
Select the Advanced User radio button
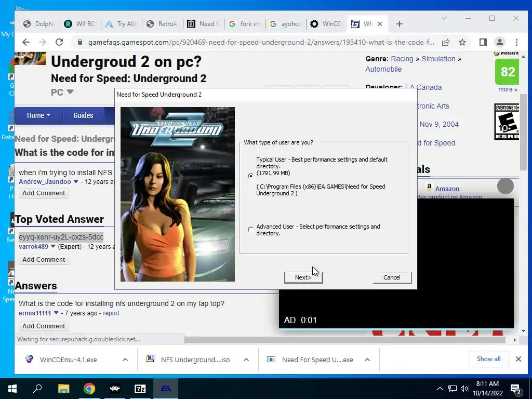(250, 230)
